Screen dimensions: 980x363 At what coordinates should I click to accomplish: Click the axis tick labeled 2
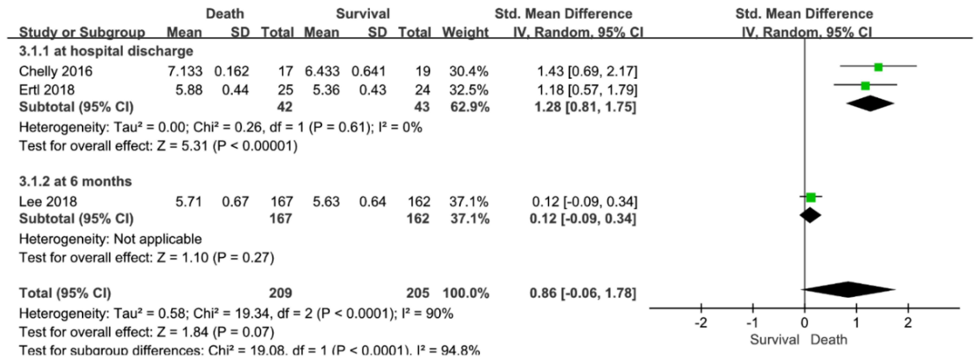(x=908, y=323)
